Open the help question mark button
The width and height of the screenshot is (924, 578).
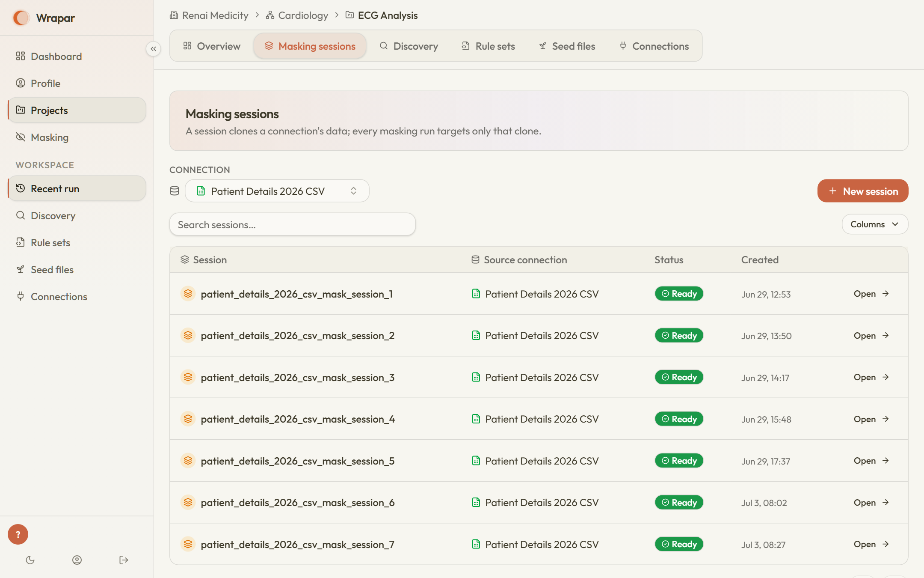(18, 534)
